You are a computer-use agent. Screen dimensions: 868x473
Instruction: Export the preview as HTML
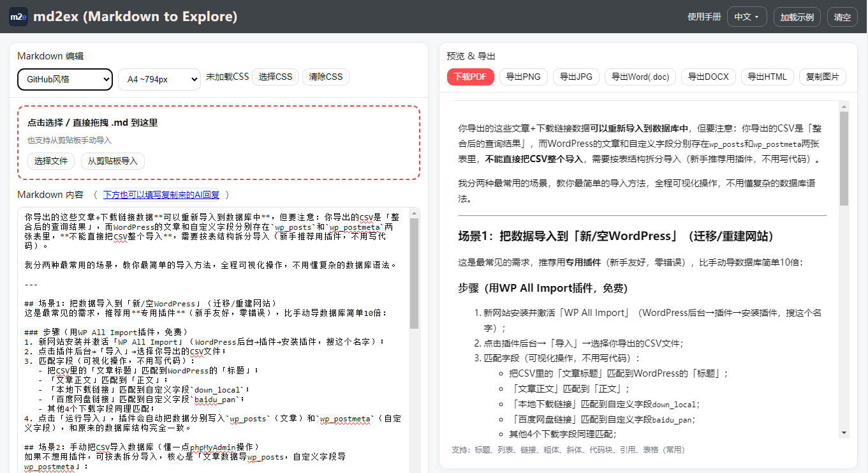coord(767,77)
